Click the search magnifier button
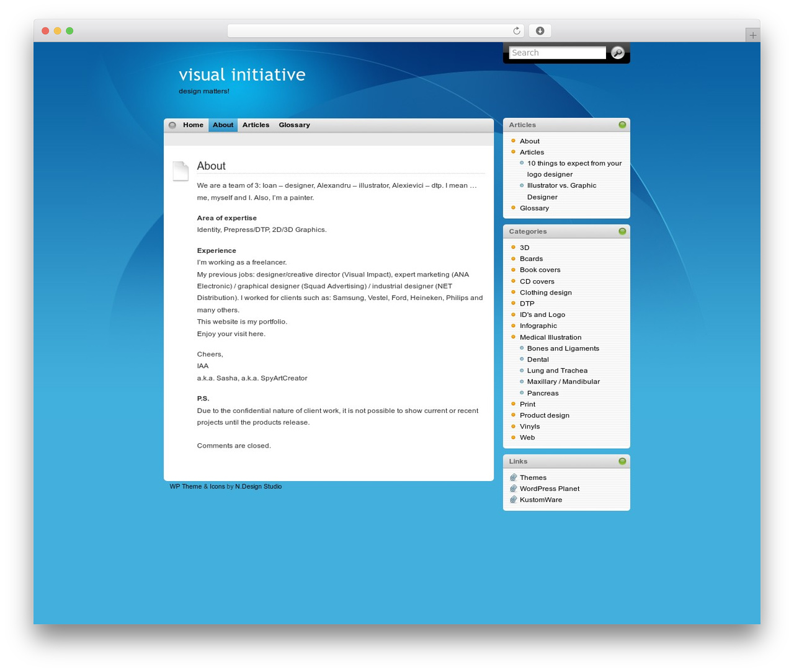Viewport: 794px width, 672px height. tap(617, 53)
